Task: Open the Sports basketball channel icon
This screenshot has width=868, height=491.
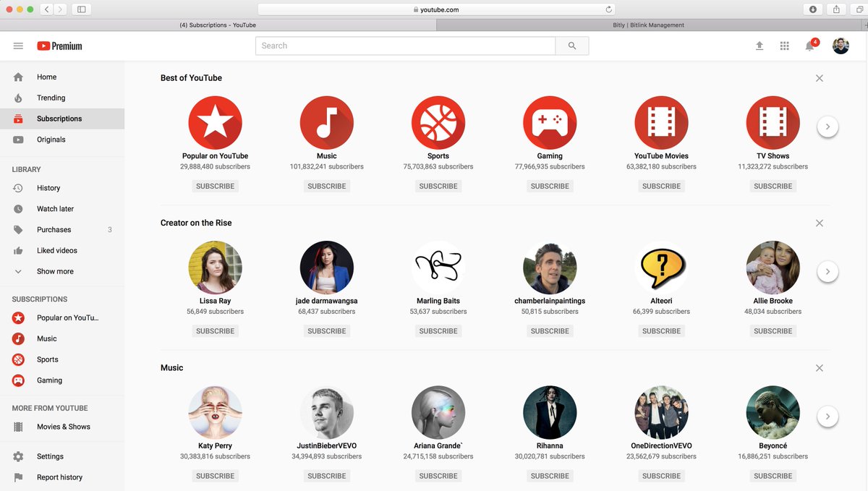Action: tap(438, 123)
